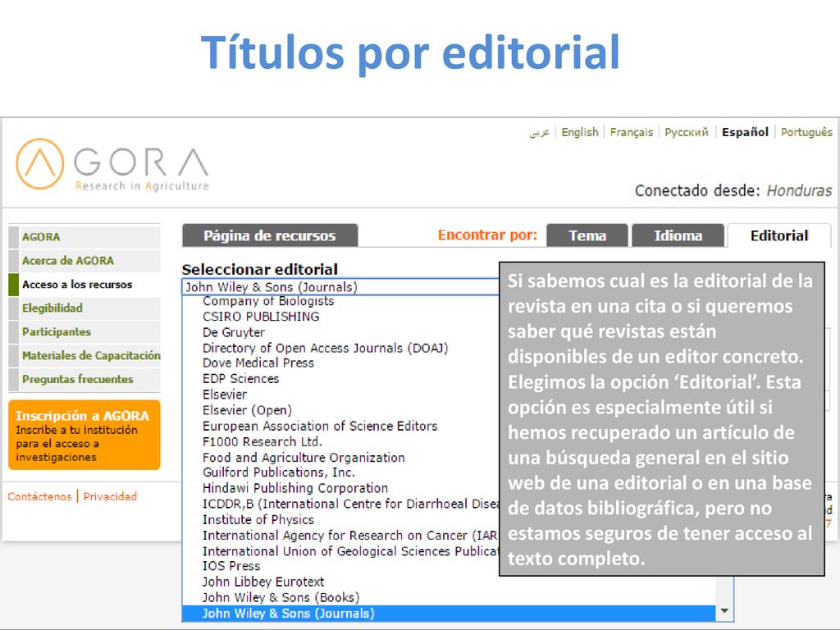Choose European Association of Science Editors
840x630 pixels.
[x=320, y=426]
